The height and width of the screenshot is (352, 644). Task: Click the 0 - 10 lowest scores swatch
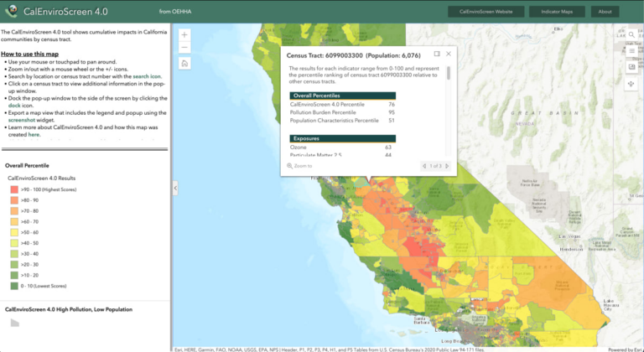(14, 286)
